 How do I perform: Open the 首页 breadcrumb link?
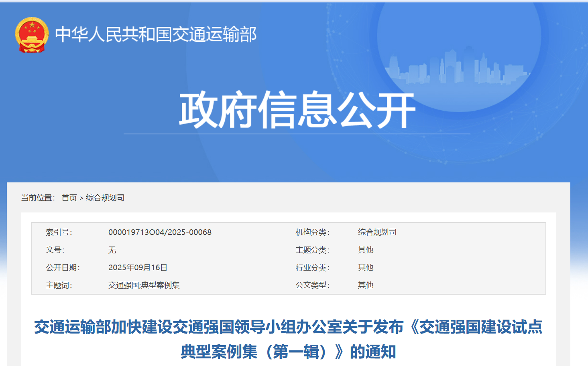tap(69, 197)
